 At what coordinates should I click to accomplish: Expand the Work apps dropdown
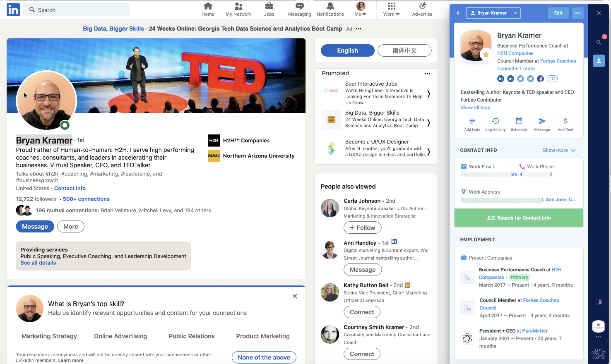click(x=391, y=9)
